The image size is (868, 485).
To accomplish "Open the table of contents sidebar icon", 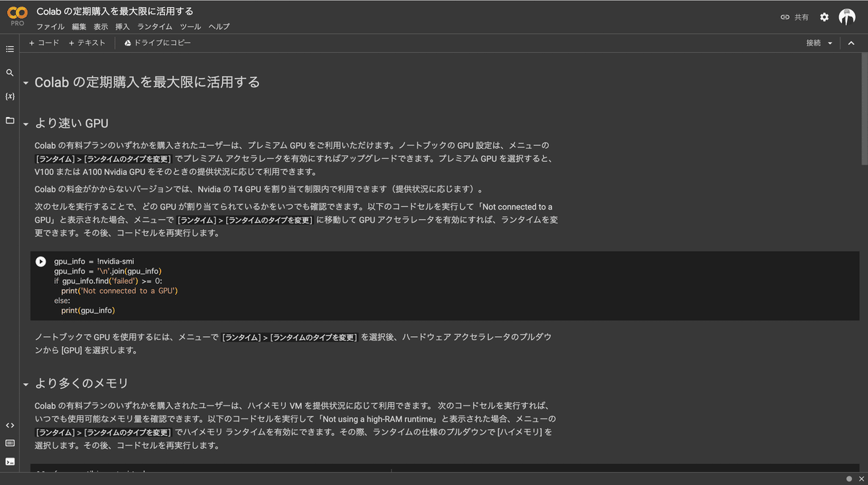I will [x=9, y=49].
